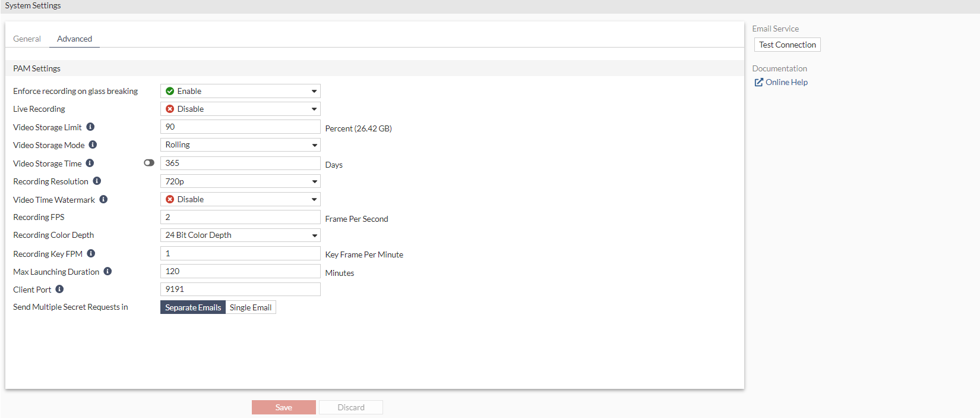Image resolution: width=980 pixels, height=418 pixels.
Task: Click info icon beside Video Time Watermark
Action: click(103, 199)
